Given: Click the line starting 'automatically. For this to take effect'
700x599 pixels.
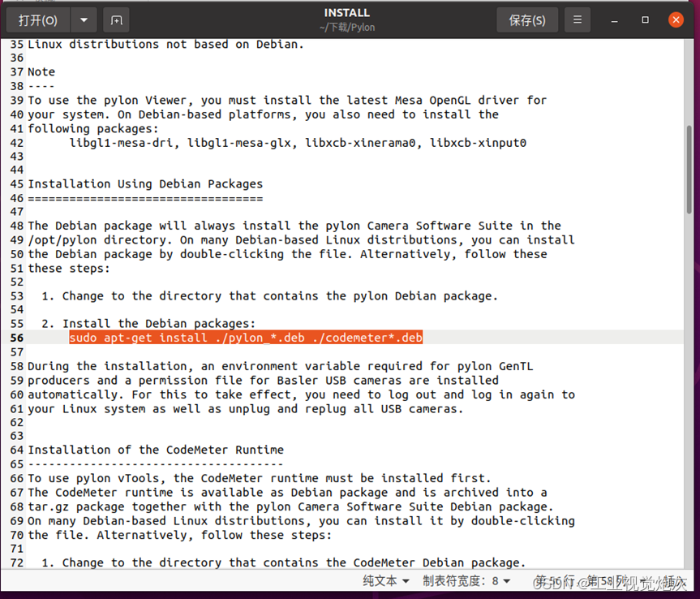Looking at the screenshot, I should [302, 394].
